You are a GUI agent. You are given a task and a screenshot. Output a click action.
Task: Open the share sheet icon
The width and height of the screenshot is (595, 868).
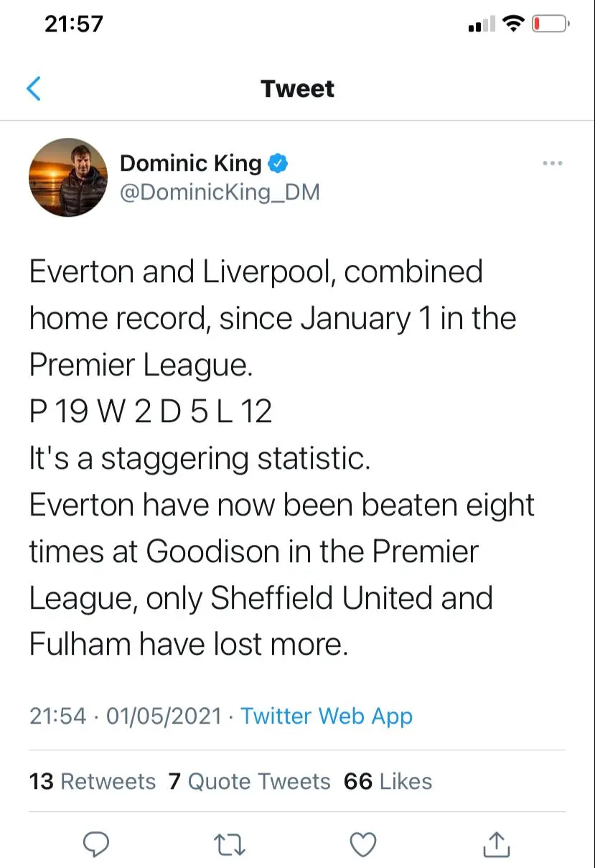click(496, 845)
